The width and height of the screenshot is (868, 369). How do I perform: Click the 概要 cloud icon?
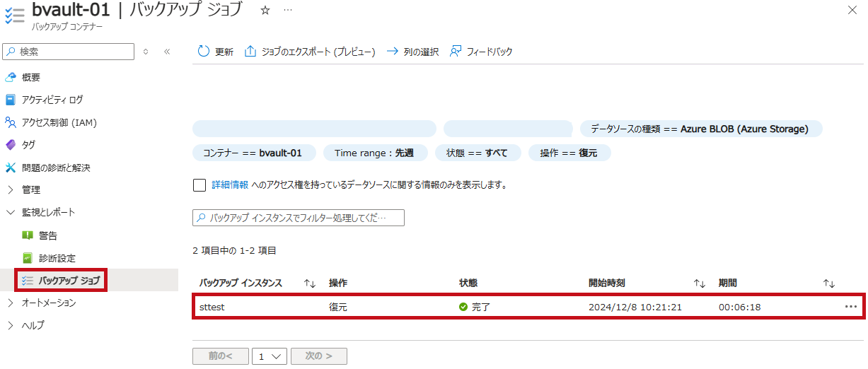10,77
